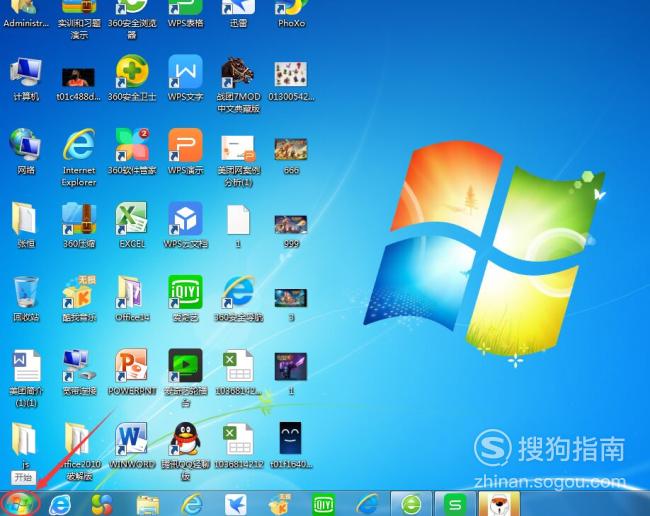
Task: Select the 迅雷 desktop shortcut
Action: (x=238, y=14)
